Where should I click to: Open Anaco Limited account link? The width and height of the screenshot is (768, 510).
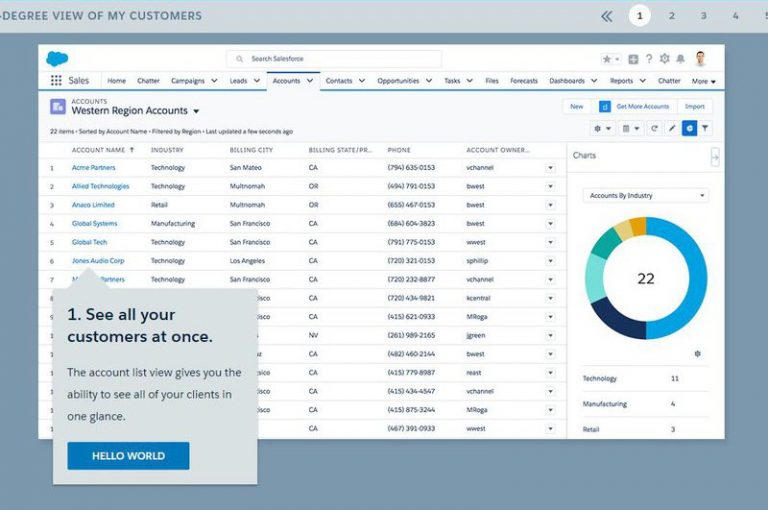[93, 205]
